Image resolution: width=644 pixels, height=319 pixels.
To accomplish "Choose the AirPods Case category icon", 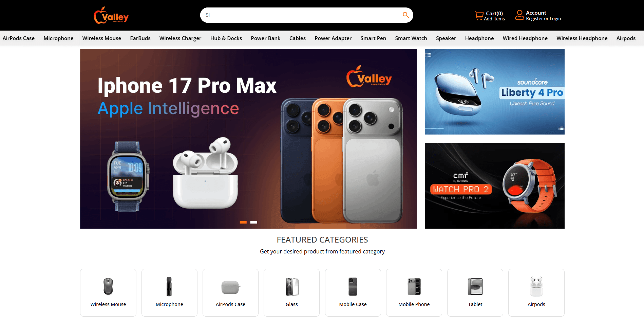I will click(230, 287).
